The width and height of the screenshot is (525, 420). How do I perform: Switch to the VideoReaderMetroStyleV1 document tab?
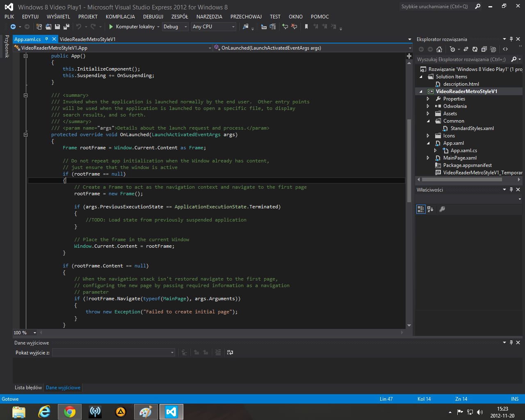tap(87, 39)
